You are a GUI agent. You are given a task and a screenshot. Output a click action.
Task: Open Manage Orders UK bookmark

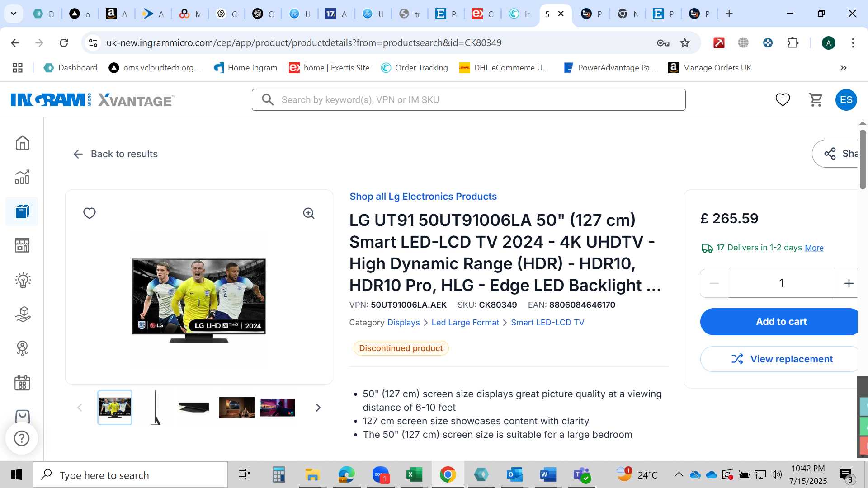click(710, 68)
